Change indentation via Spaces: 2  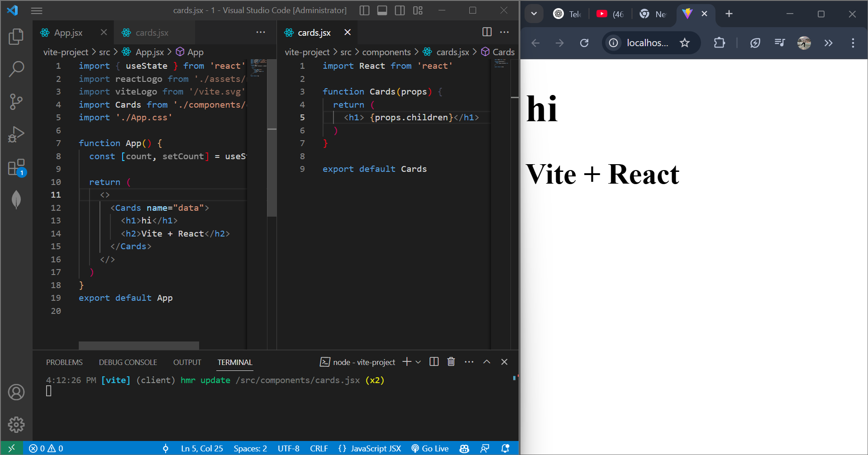point(250,448)
